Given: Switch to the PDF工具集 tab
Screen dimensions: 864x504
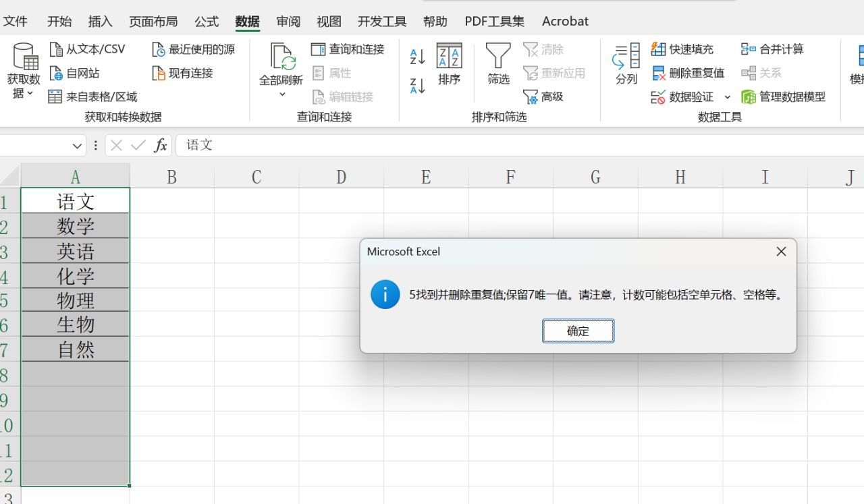Looking at the screenshot, I should [495, 22].
